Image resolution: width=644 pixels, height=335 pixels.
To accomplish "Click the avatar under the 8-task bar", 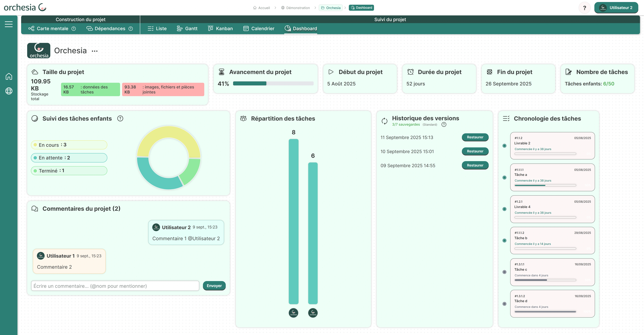I will [293, 313].
